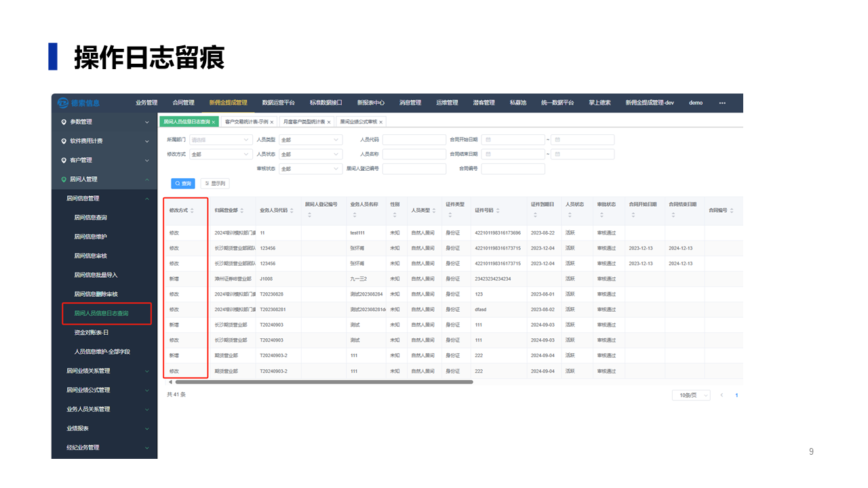Click the 软件费用计费 pin icon
Screen dimensions: 868x488
point(64,141)
